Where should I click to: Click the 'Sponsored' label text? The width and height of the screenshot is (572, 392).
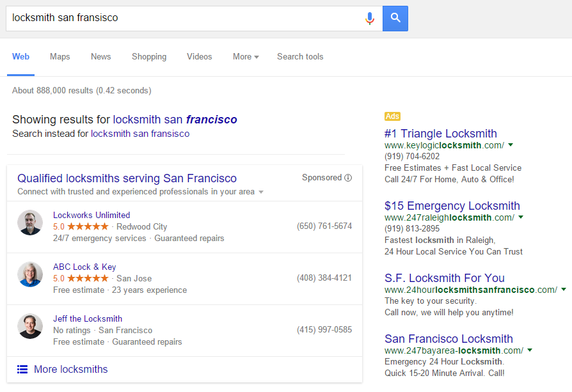(322, 178)
